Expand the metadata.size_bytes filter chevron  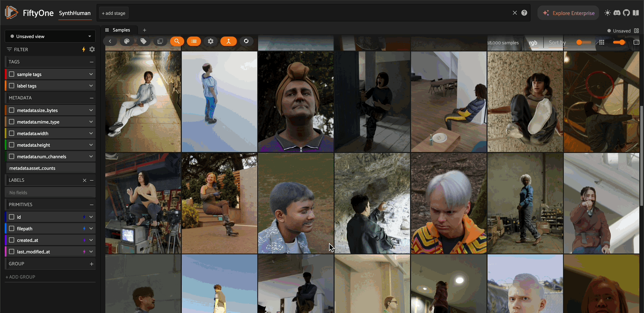pyautogui.click(x=91, y=110)
